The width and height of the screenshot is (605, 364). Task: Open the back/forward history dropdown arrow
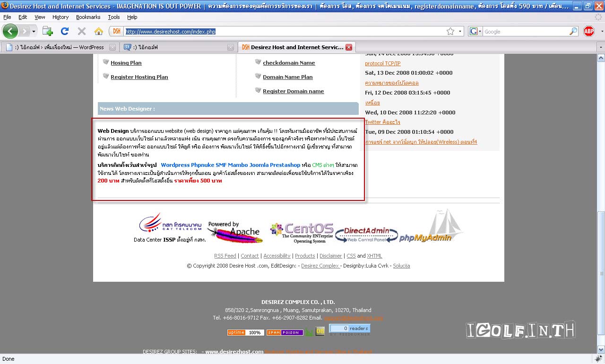[x=34, y=32]
